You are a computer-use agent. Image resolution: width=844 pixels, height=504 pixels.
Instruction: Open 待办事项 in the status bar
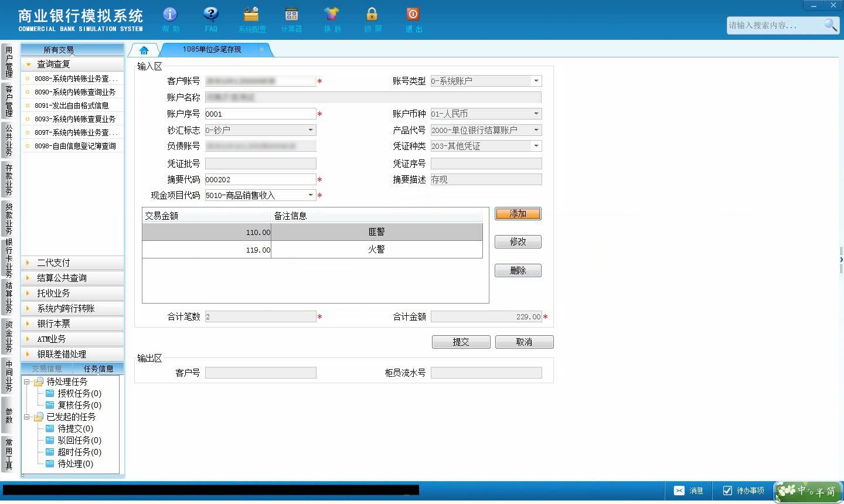tap(744, 491)
